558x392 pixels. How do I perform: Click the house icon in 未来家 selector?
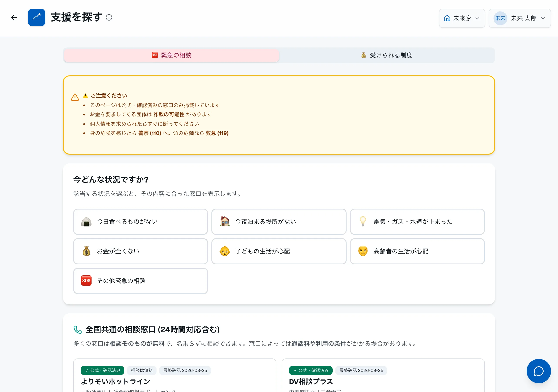click(x=447, y=18)
